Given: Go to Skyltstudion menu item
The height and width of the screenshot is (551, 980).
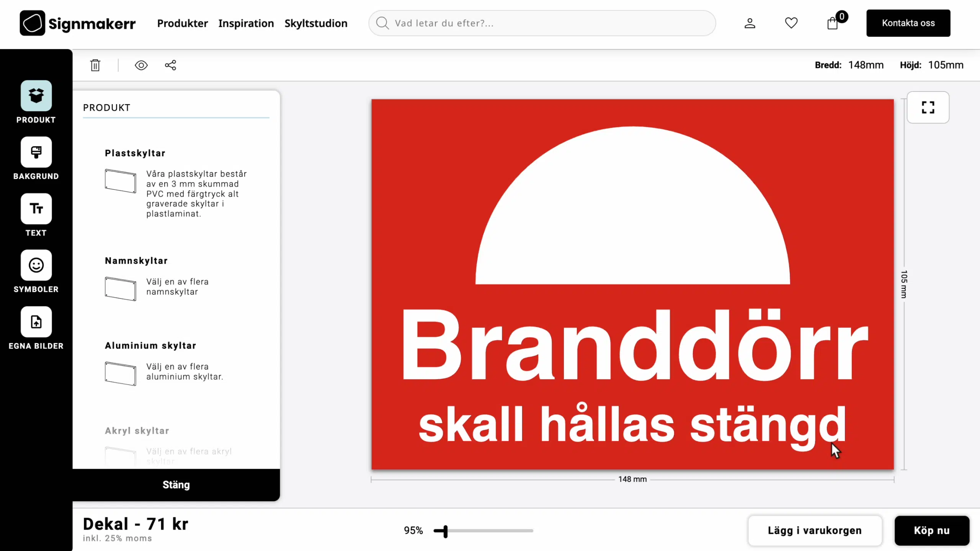Looking at the screenshot, I should (316, 23).
